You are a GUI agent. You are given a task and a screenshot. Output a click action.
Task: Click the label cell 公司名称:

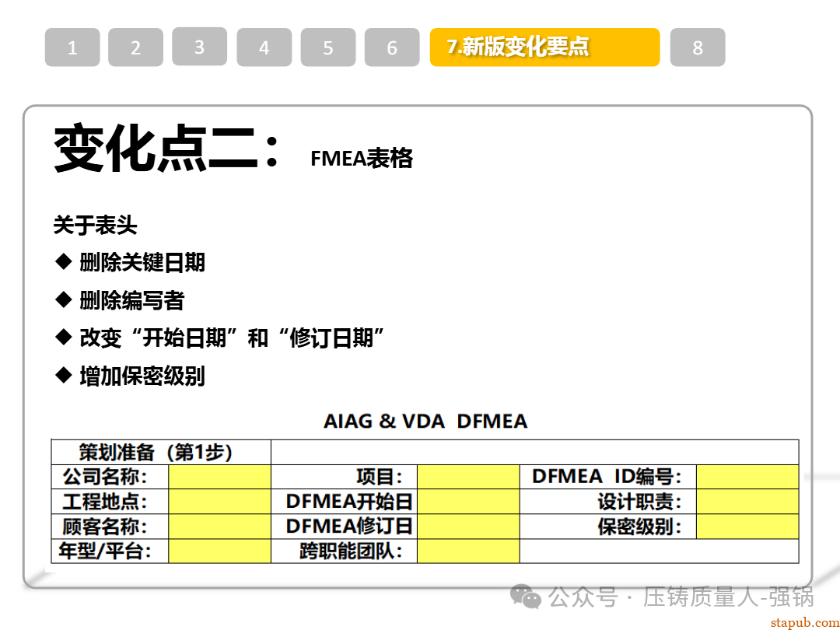coord(110,477)
